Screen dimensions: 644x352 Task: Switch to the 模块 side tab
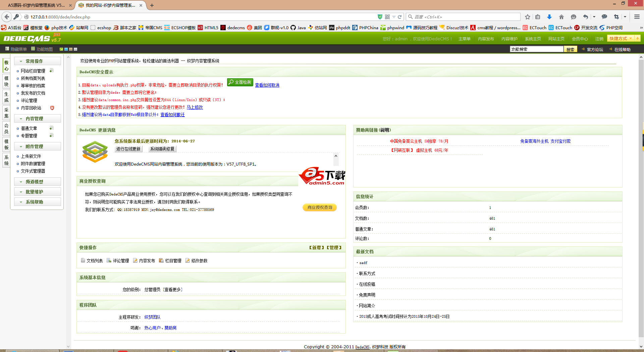pos(6,81)
